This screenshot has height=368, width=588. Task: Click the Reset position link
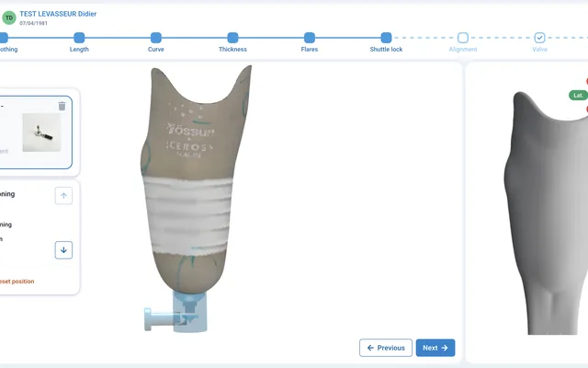click(17, 282)
